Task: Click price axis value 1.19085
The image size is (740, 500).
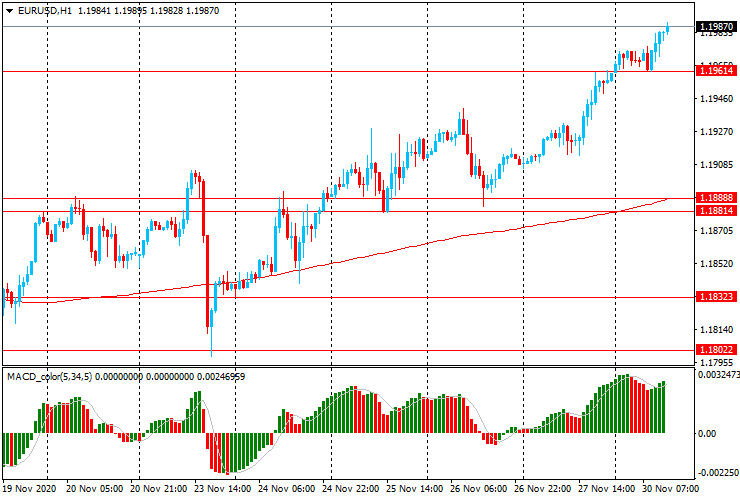Action: point(717,165)
